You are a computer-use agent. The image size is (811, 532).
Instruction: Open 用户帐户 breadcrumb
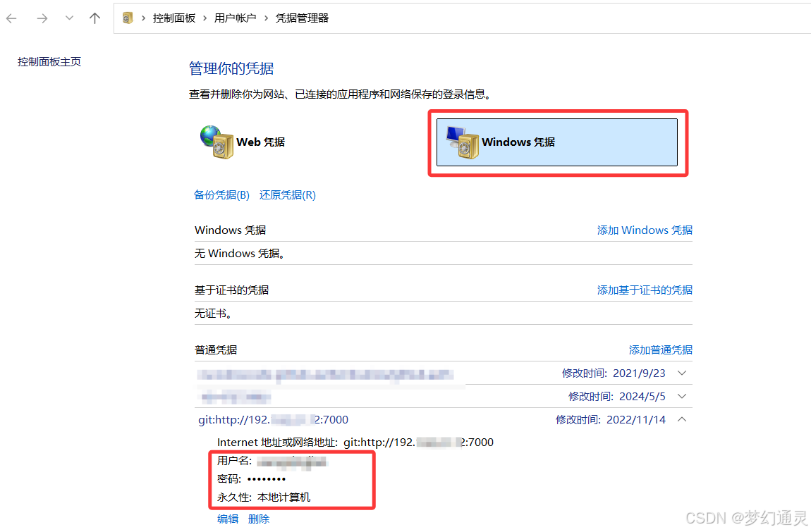pyautogui.click(x=235, y=18)
